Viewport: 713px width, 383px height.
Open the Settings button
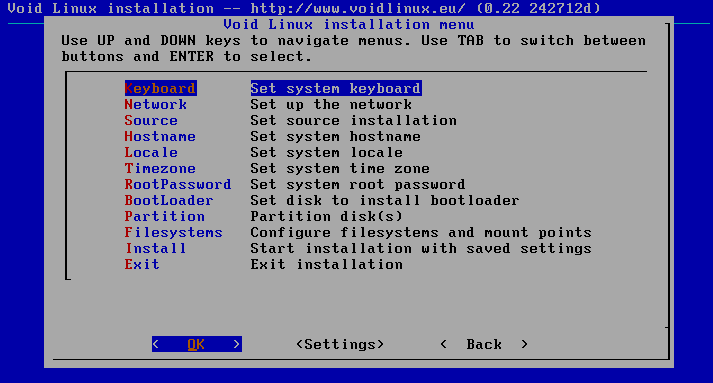340,344
